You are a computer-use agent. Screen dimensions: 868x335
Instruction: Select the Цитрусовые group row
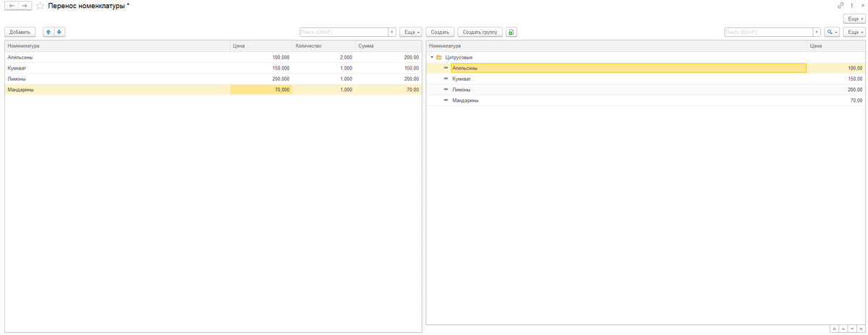(647, 57)
